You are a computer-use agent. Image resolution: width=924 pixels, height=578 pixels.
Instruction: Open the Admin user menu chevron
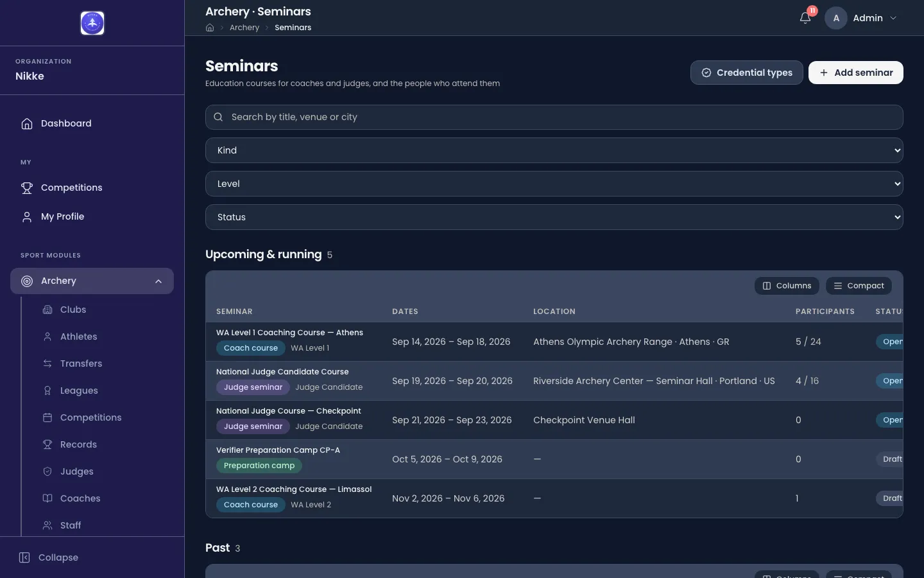893,18
